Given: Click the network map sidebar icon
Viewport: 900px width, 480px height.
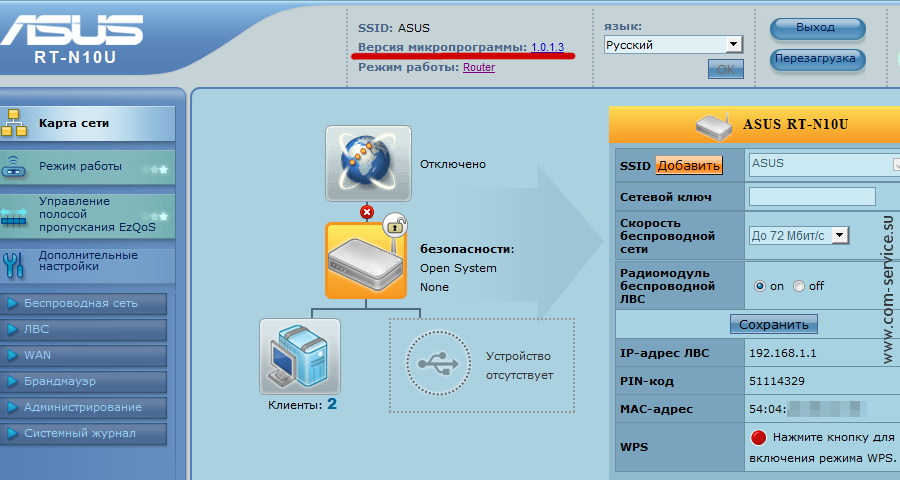Looking at the screenshot, I should click(14, 123).
